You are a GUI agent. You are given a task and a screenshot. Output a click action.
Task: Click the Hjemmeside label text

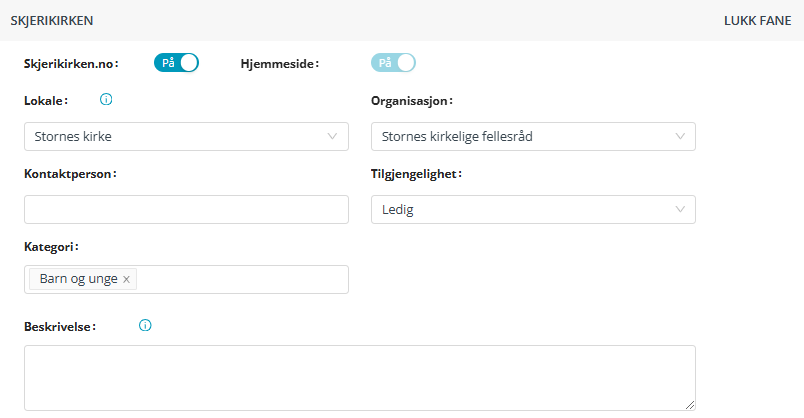tap(279, 64)
